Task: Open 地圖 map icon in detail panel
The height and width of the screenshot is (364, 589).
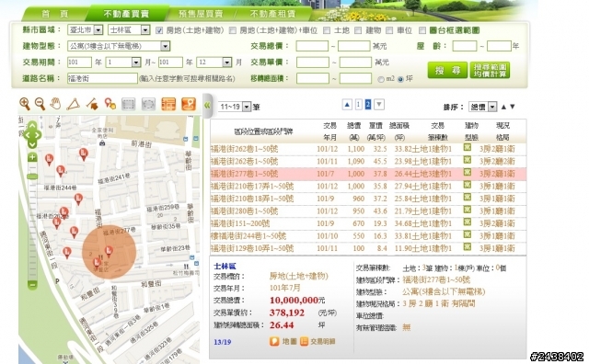Action: pyautogui.click(x=274, y=341)
